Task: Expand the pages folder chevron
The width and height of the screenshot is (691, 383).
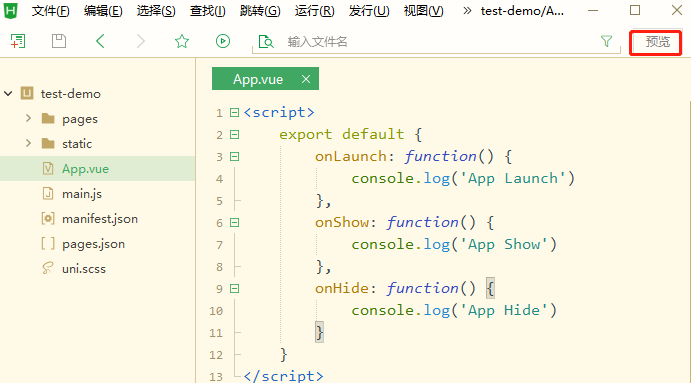Action: pos(29,118)
